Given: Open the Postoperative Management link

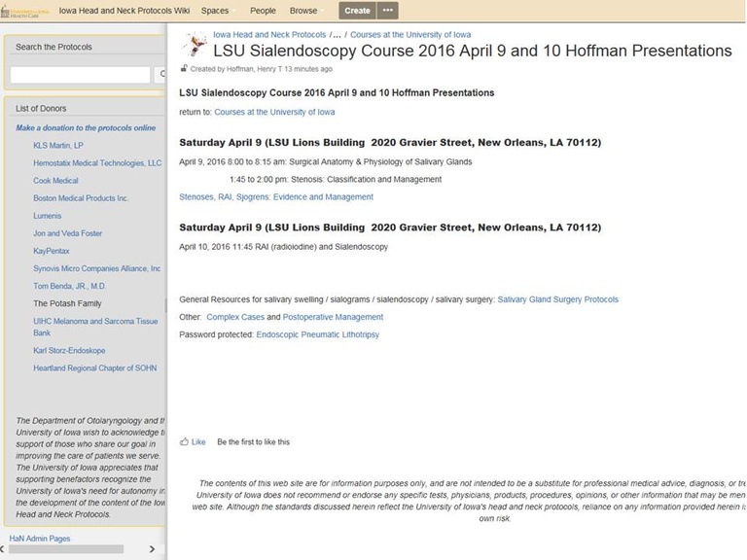Looking at the screenshot, I should pyautogui.click(x=333, y=317).
